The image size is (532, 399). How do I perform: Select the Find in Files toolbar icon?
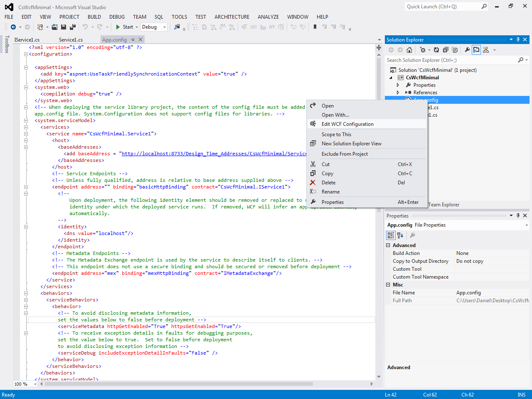[177, 27]
